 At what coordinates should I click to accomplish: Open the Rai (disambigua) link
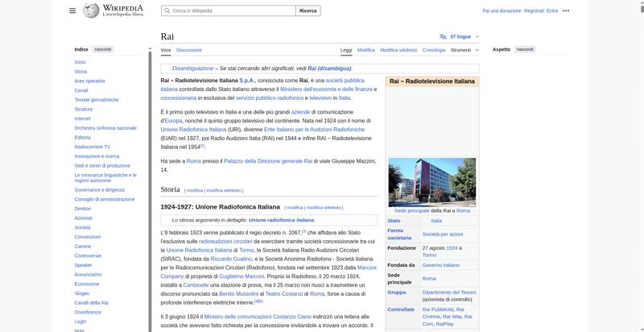(x=329, y=68)
